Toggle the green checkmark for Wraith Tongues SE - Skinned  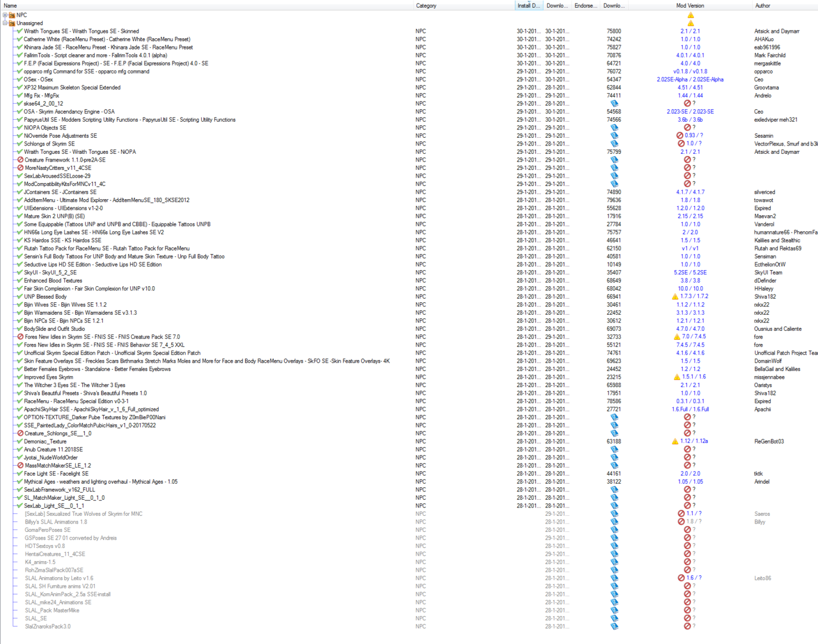pyautogui.click(x=20, y=31)
